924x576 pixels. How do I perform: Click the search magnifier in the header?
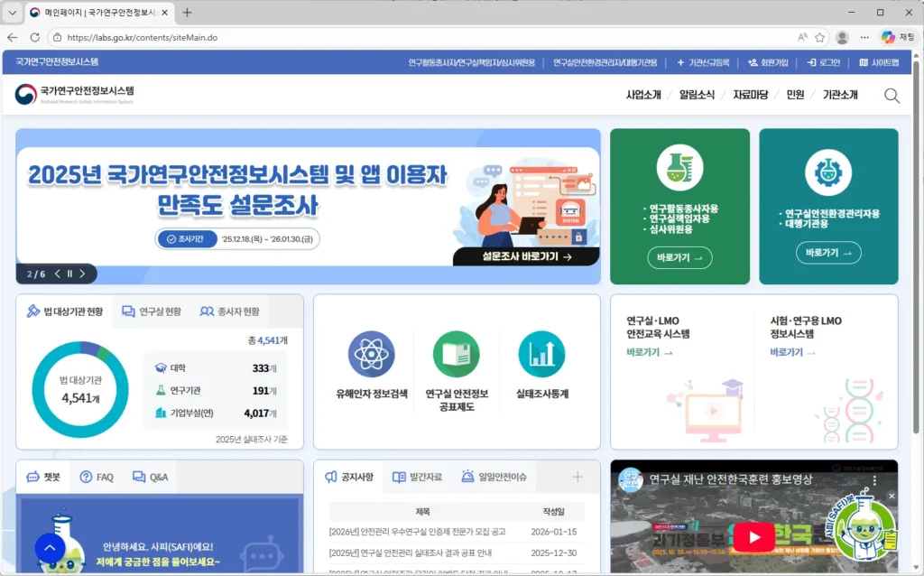click(892, 95)
